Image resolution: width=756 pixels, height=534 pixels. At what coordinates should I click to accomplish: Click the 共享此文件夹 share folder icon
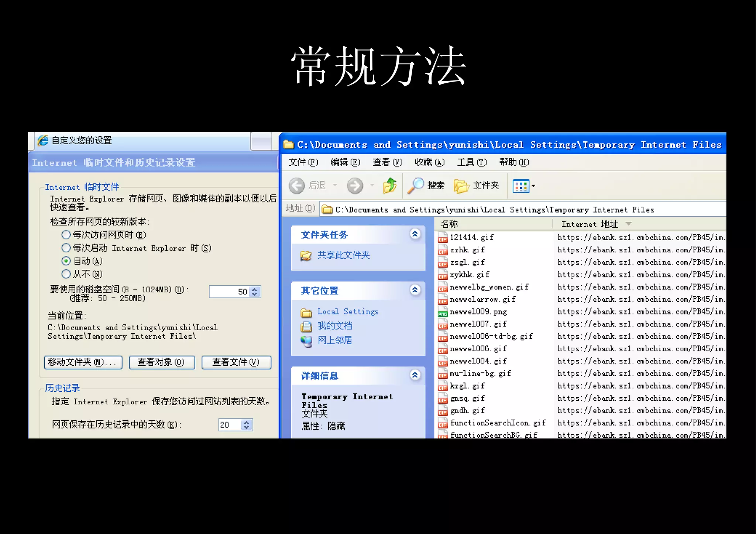coord(306,255)
